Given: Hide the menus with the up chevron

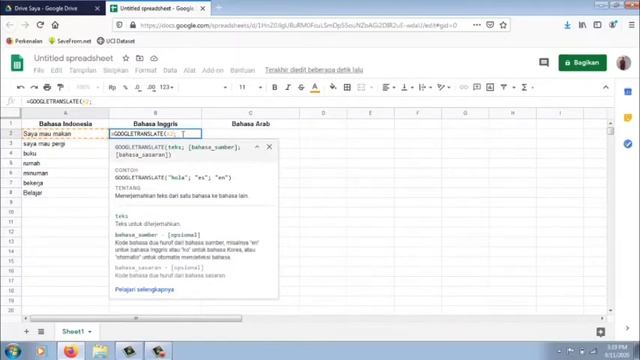Looking at the screenshot, I should click(606, 87).
